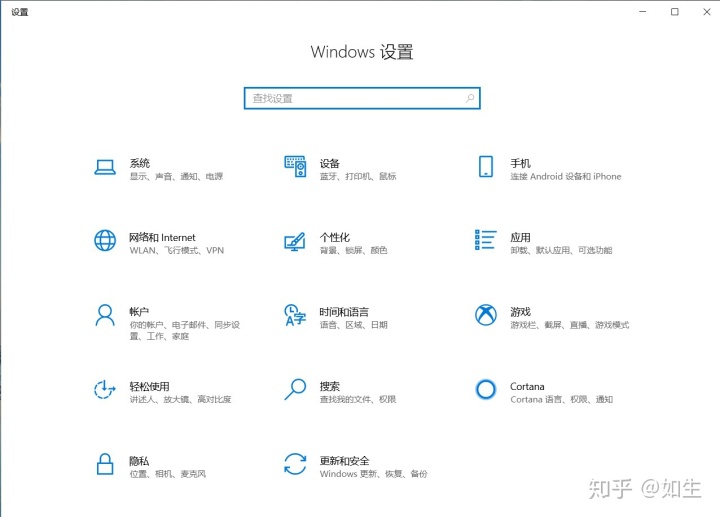Screen dimensions: 720x517
Task: Click the 应用 list icon
Action: (486, 240)
